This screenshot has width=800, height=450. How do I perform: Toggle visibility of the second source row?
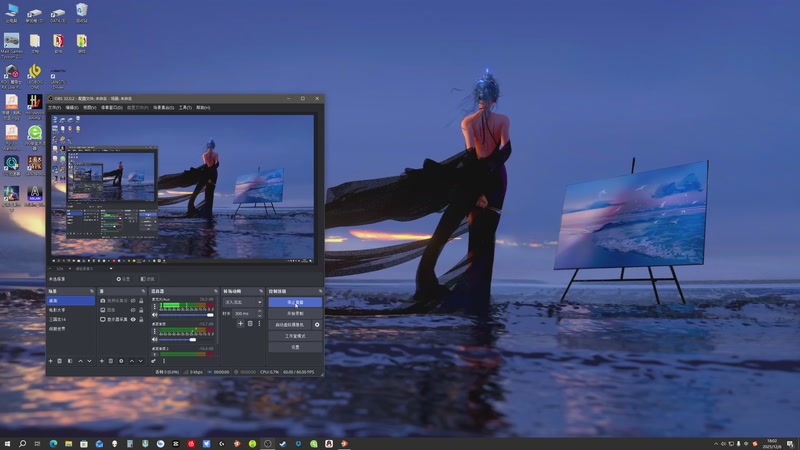(133, 310)
